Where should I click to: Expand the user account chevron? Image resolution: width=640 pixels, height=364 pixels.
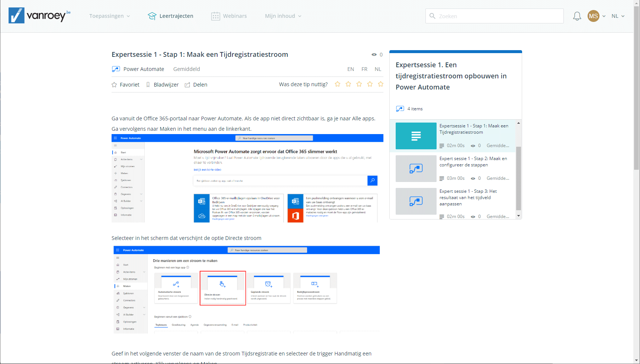tap(604, 16)
